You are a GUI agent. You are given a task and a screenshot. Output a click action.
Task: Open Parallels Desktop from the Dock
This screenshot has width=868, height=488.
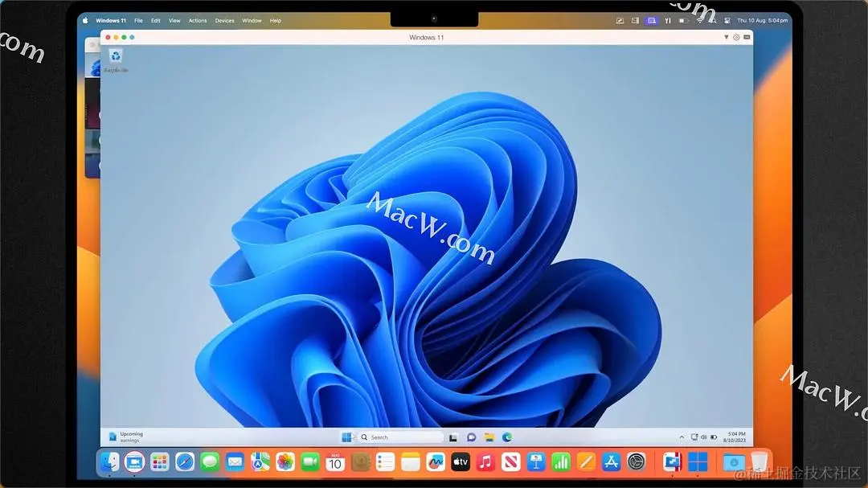[x=672, y=461]
